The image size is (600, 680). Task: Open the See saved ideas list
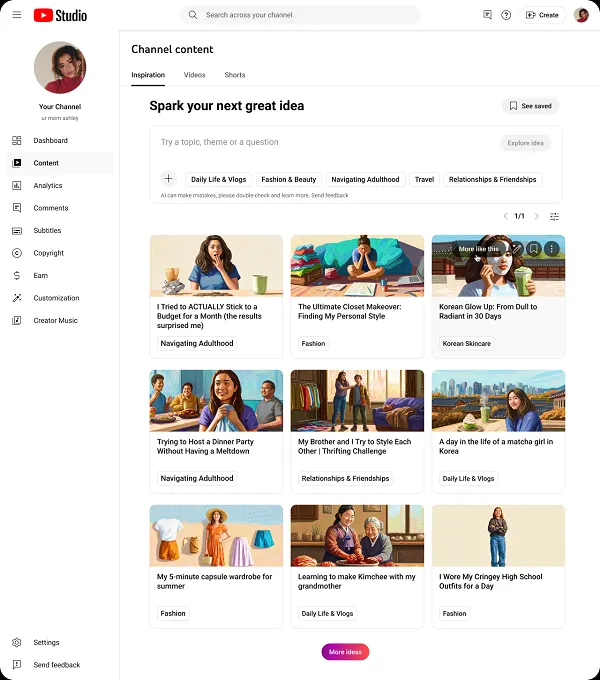pyautogui.click(x=530, y=106)
